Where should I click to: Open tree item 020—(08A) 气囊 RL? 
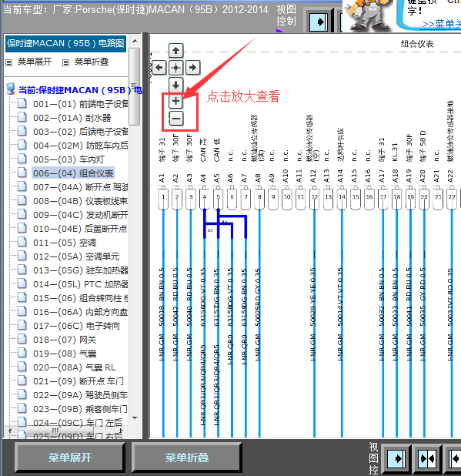(75, 367)
